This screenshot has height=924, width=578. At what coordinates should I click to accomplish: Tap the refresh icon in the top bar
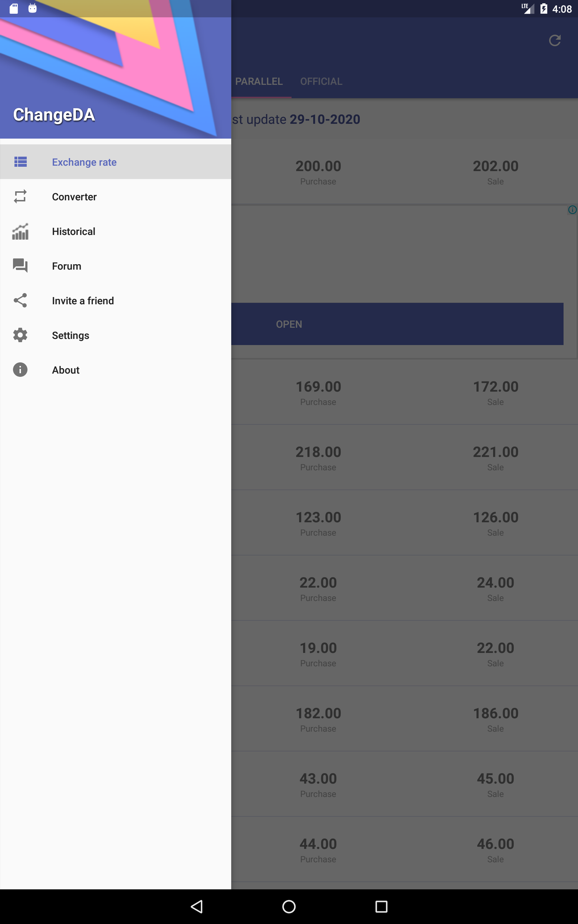pos(555,40)
